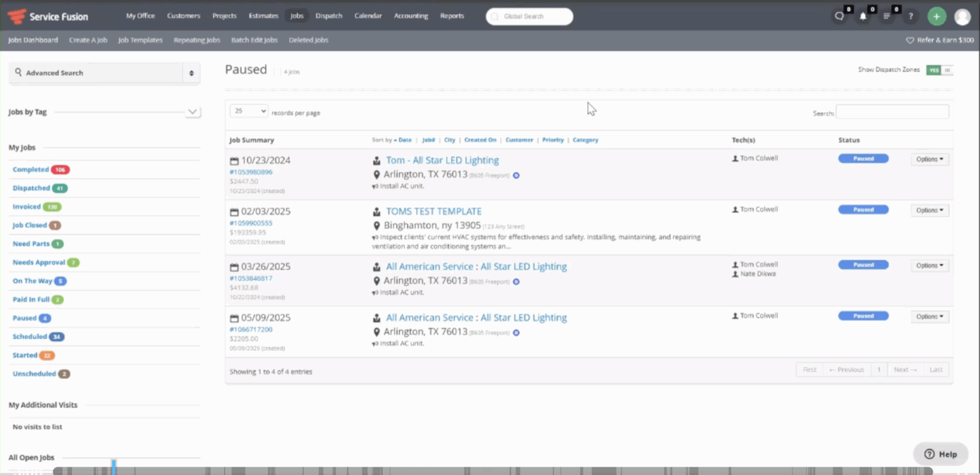Open Options for the first paused job
Screen dimensions: 980x475
(x=929, y=159)
